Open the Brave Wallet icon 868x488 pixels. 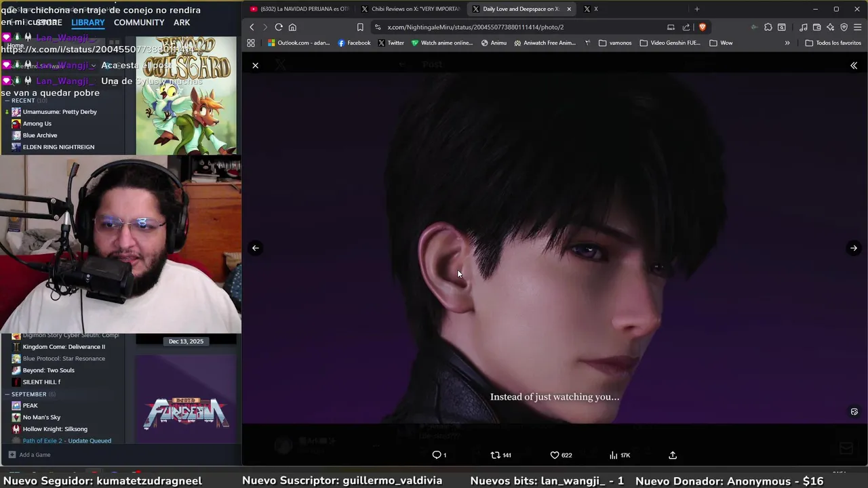pyautogui.click(x=817, y=27)
